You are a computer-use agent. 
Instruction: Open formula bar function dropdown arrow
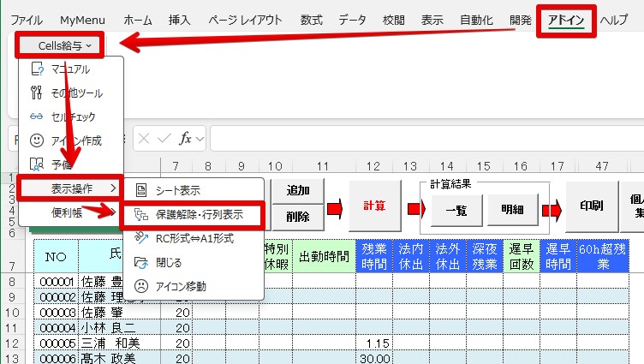pos(200,139)
